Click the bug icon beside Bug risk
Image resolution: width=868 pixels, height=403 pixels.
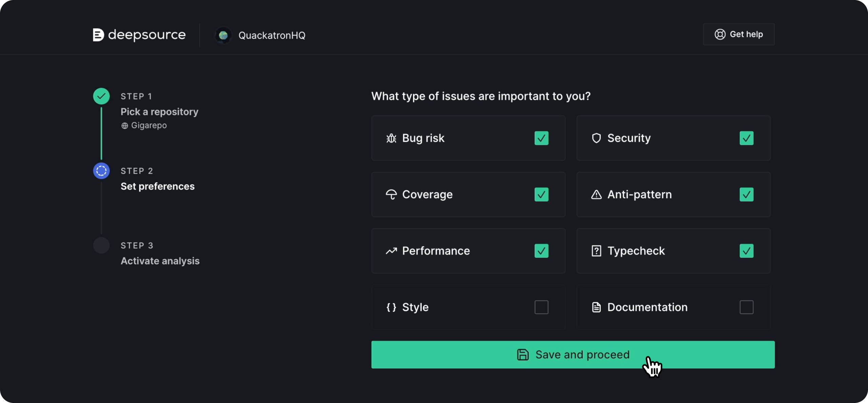391,138
